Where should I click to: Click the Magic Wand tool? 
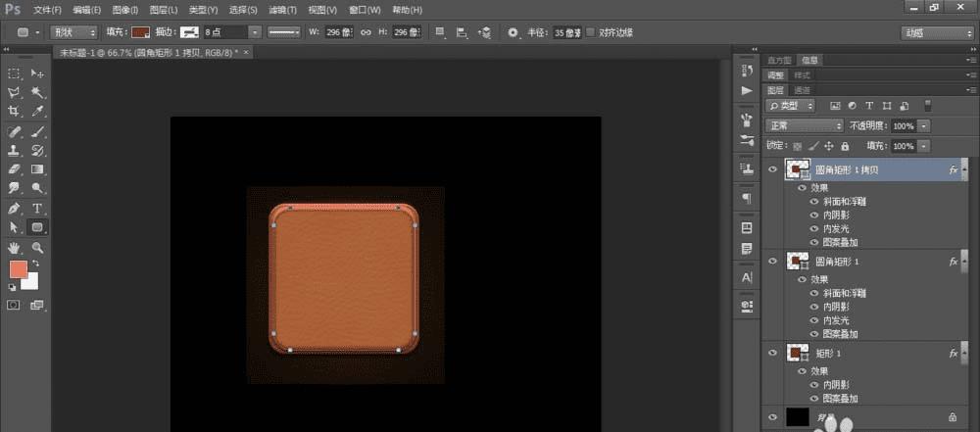tap(38, 92)
